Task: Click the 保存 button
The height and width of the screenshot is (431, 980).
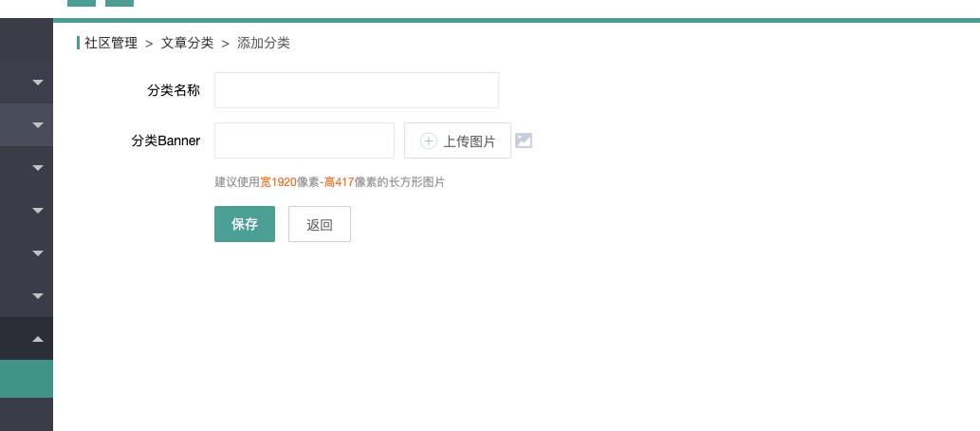Action: point(245,224)
